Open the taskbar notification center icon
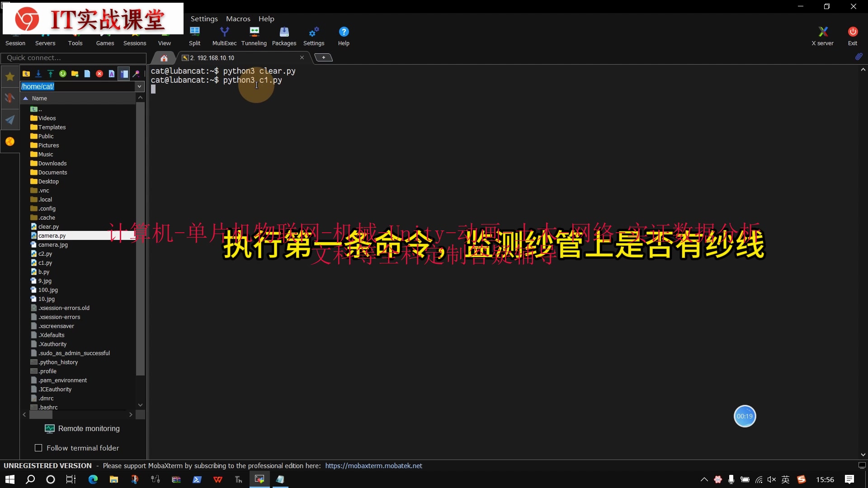This screenshot has width=868, height=488. (849, 479)
